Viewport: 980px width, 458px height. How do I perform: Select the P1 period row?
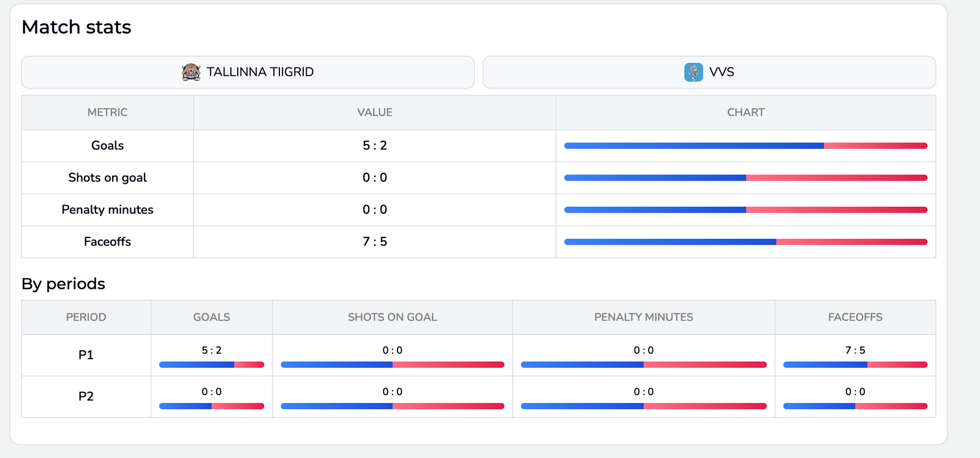(x=86, y=355)
